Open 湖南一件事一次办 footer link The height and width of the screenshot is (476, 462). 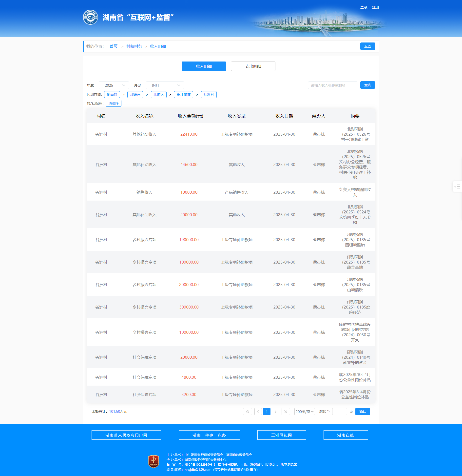tap(209, 435)
